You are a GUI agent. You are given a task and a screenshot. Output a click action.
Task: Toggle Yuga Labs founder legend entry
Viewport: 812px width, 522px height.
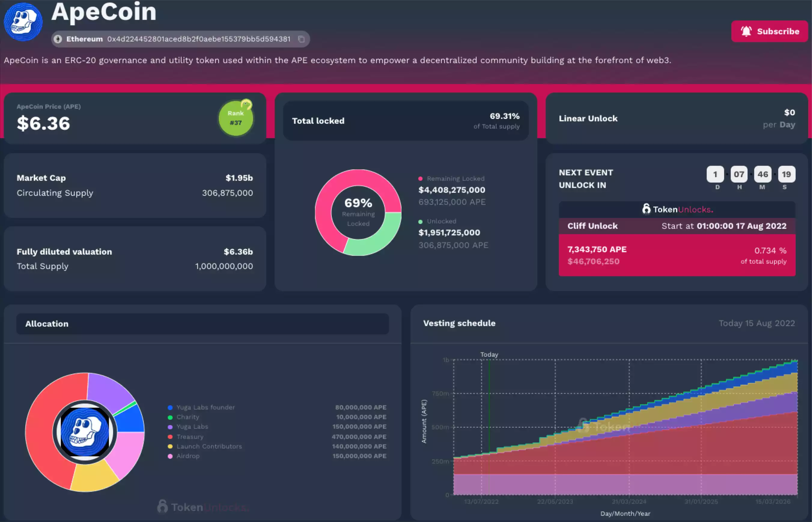tap(205, 407)
